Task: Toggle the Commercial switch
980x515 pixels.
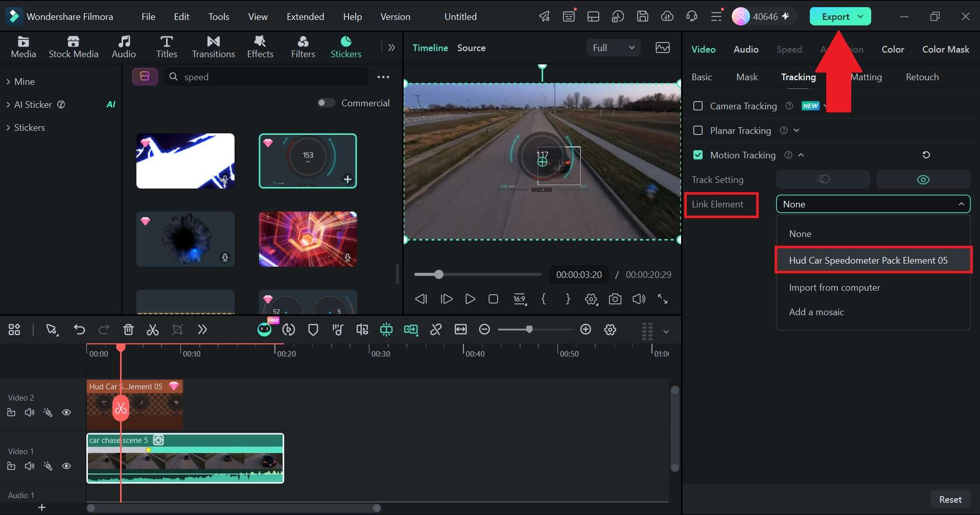Action: coord(326,103)
